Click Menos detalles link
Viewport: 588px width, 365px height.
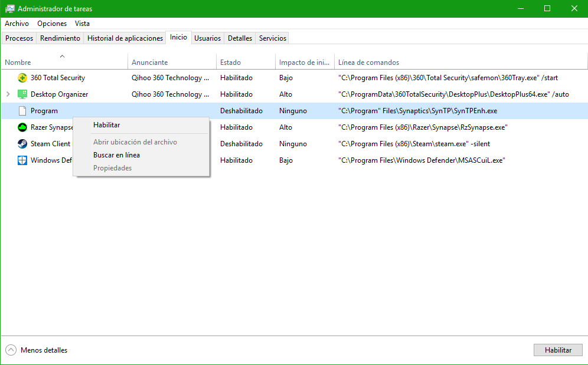pyautogui.click(x=44, y=350)
